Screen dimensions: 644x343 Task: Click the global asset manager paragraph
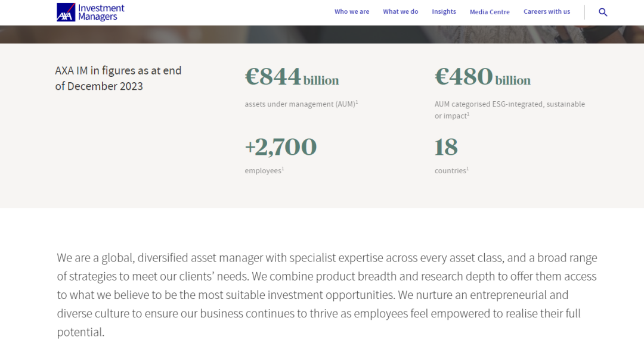tap(327, 295)
